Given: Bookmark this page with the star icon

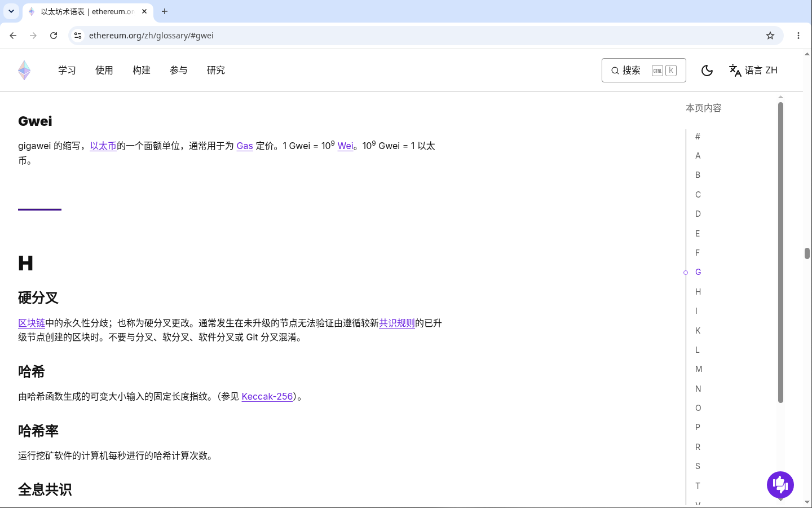Looking at the screenshot, I should tap(770, 36).
